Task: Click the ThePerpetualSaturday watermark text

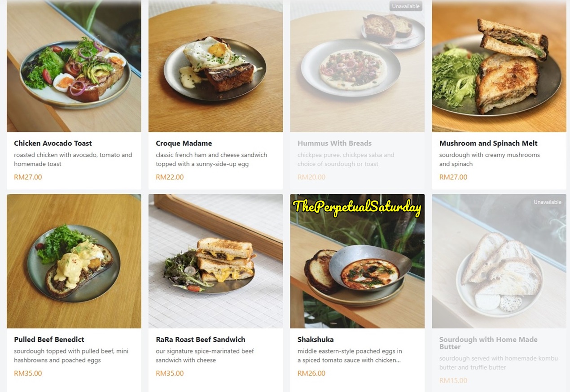Action: coord(357,207)
